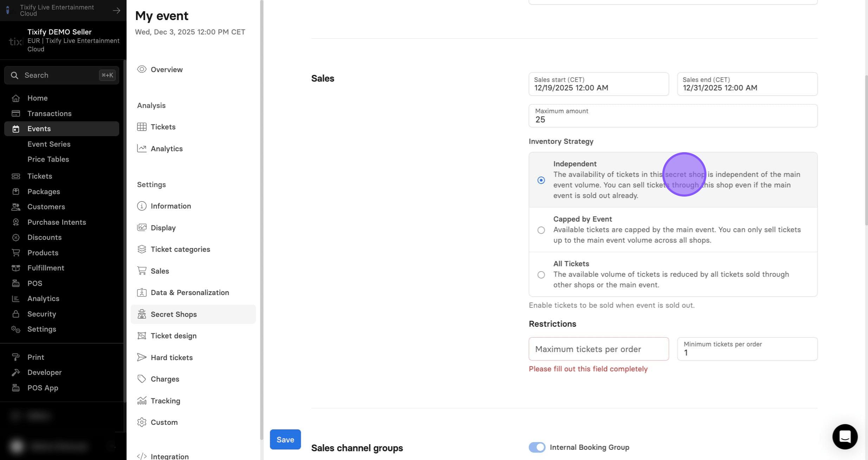Open Developer tools sidebar item

[61, 372]
